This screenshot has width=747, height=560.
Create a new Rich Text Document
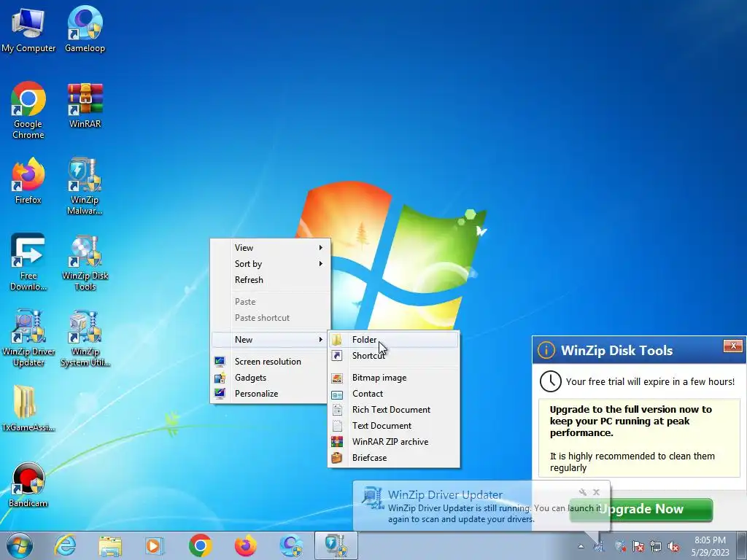coord(394,410)
